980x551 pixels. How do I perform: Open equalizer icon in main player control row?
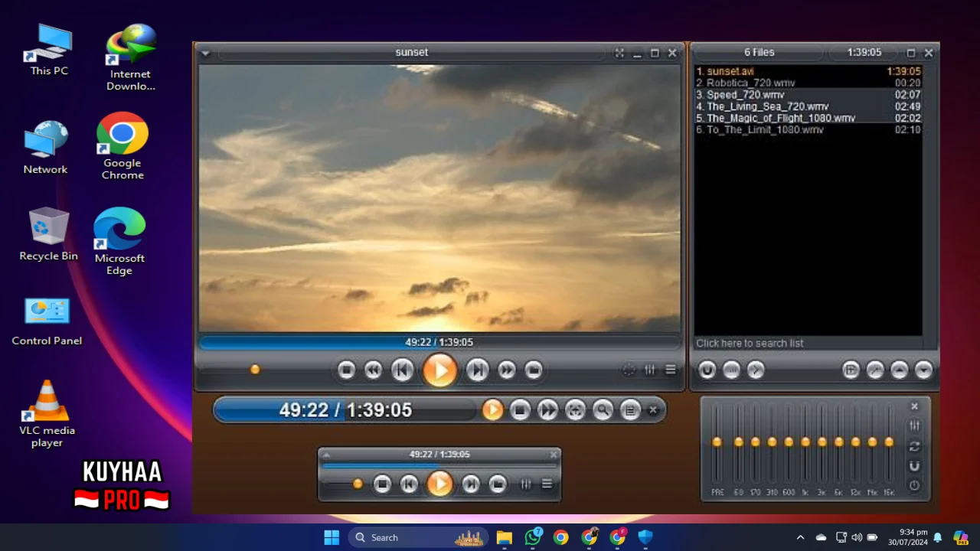649,370
